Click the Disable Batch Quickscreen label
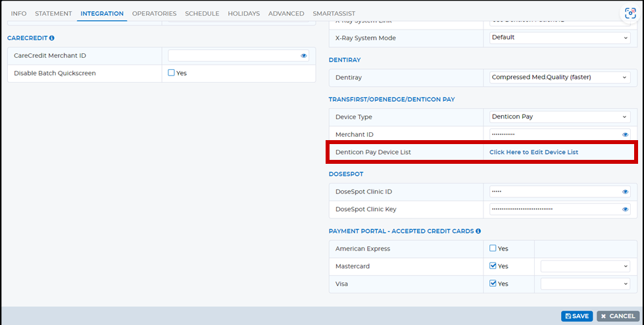Image resolution: width=644 pixels, height=325 pixels. [55, 73]
